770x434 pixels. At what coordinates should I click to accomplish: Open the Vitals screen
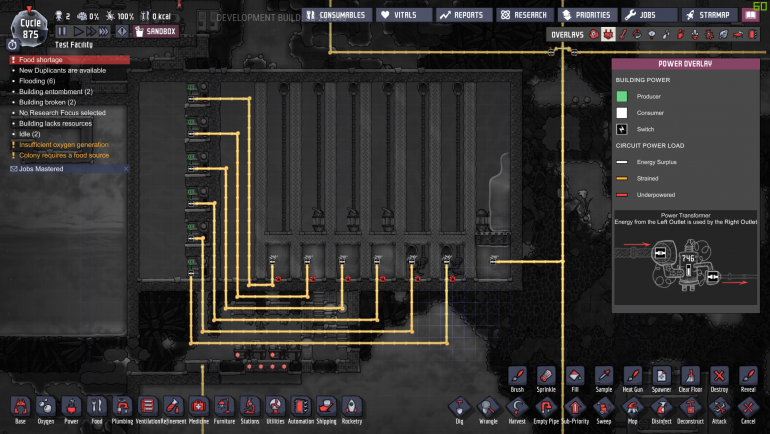pos(404,15)
